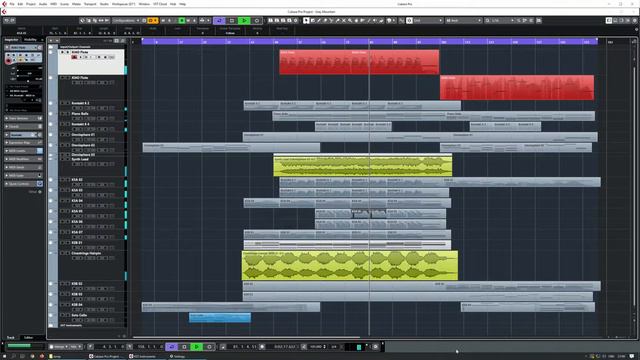Open the MIDI menu
This screenshot has width=640, height=360.
click(x=53, y=4)
